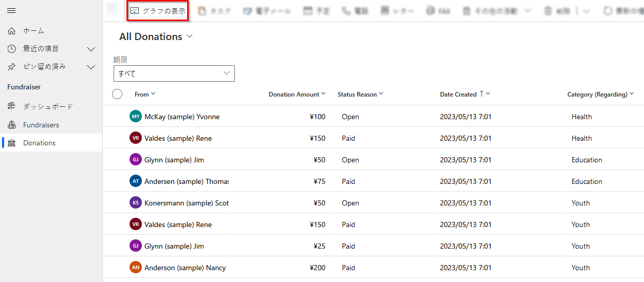Open the hamburger navigation menu
The height and width of the screenshot is (282, 644).
11,11
